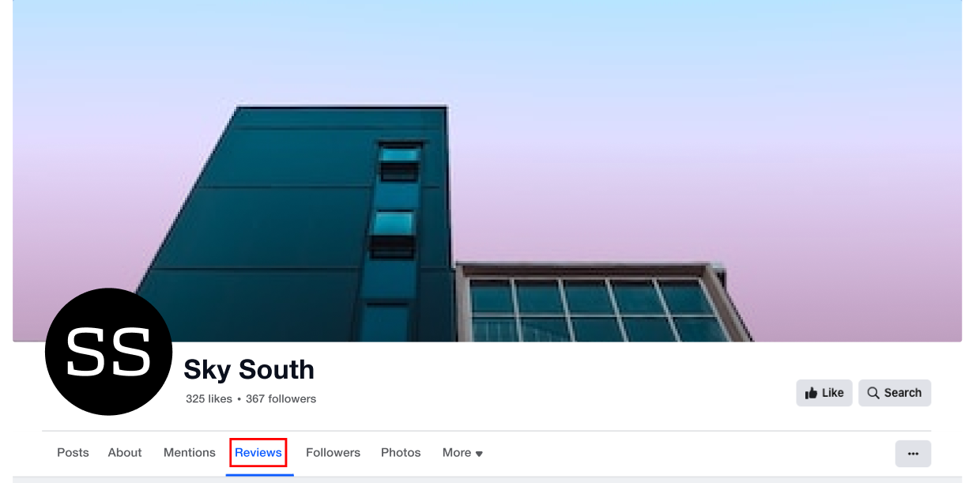Like the Sky South page
980x483 pixels.
click(x=824, y=393)
